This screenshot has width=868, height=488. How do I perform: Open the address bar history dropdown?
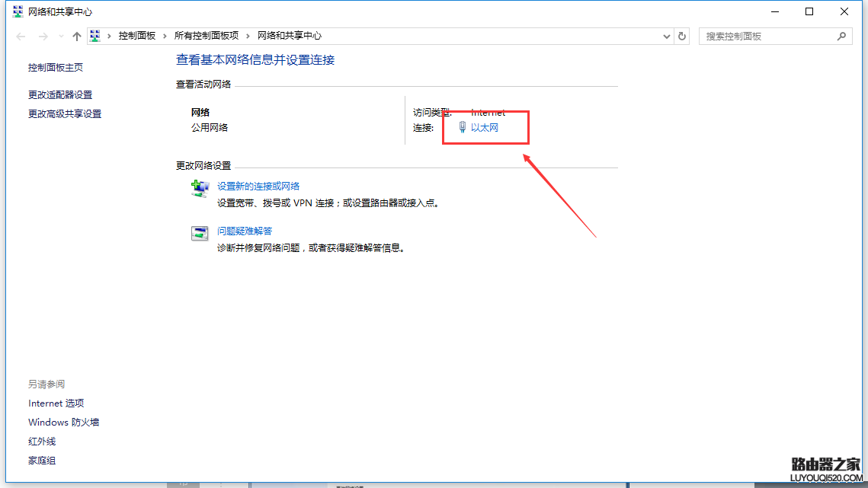tap(667, 36)
